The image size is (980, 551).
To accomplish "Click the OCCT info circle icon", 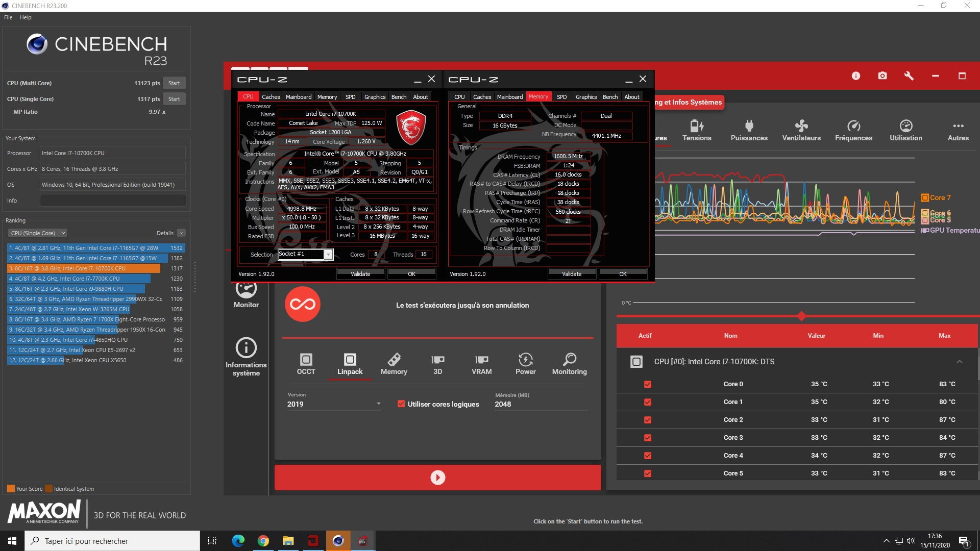I will click(x=856, y=76).
